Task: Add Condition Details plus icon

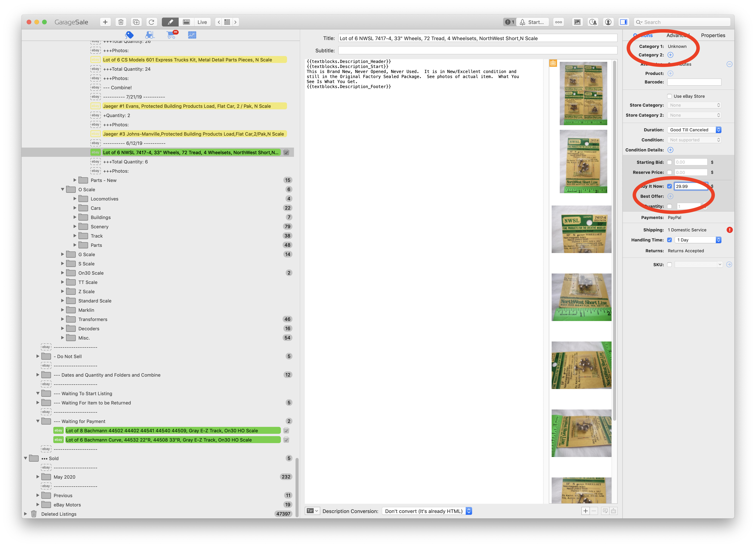Action: tap(670, 150)
